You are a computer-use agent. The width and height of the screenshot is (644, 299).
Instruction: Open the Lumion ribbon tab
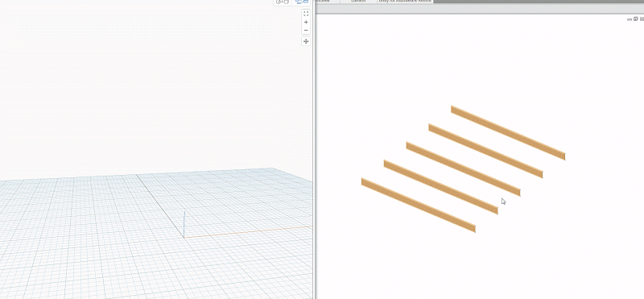(x=358, y=2)
